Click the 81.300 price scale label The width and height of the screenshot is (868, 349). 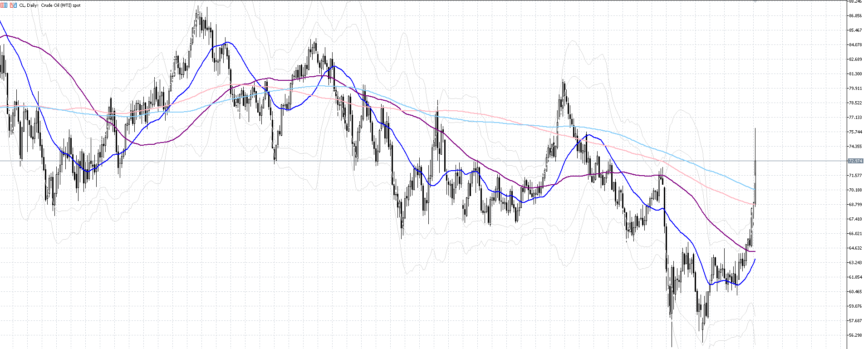click(855, 74)
